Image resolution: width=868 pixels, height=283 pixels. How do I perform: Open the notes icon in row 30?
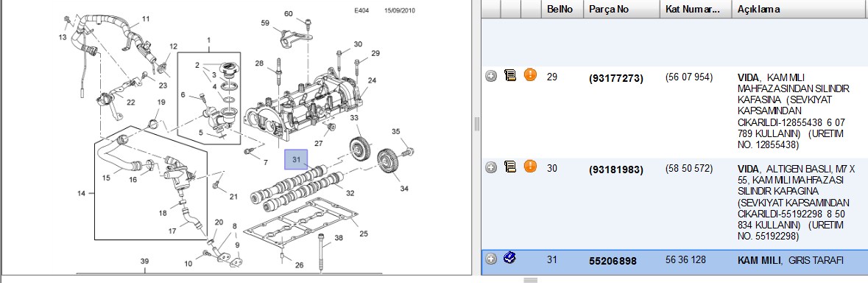click(x=510, y=166)
